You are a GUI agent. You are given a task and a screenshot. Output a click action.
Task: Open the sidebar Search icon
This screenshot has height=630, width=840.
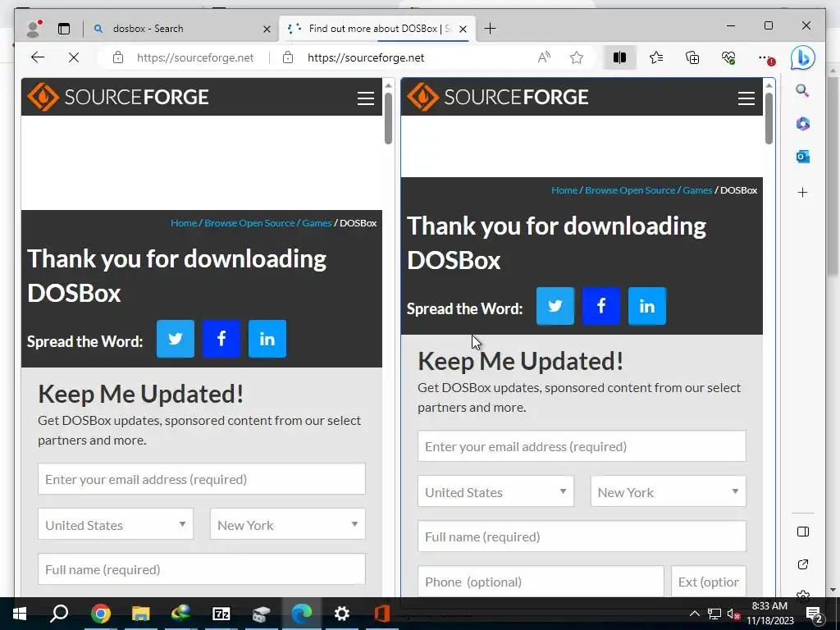tap(802, 90)
